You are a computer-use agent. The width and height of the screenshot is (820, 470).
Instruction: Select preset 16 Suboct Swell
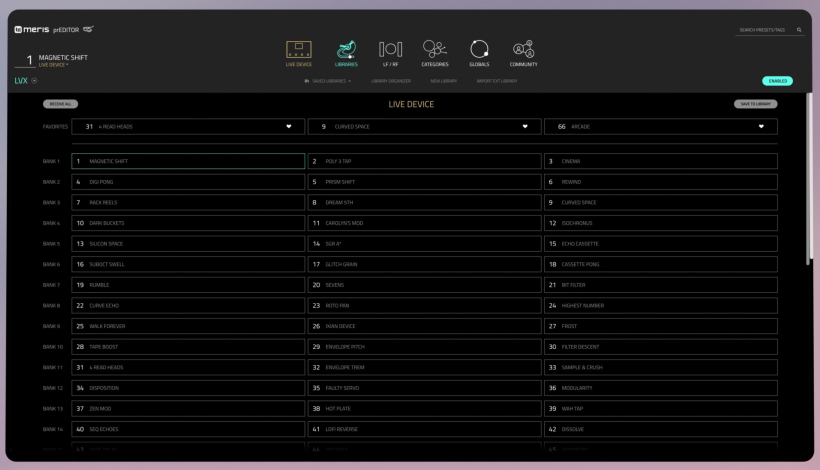click(188, 265)
